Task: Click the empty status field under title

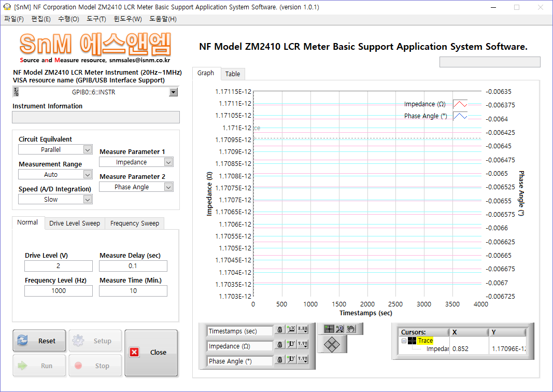Action: [490, 62]
